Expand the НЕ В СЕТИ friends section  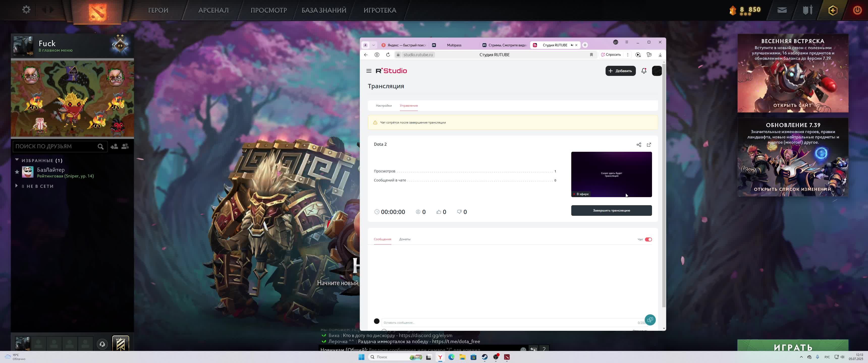click(16, 186)
